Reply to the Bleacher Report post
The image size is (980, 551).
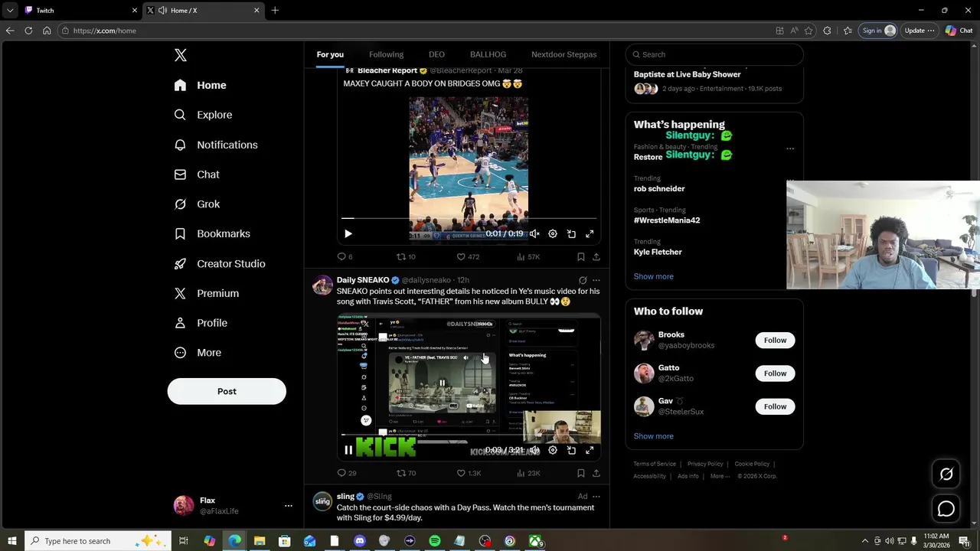coord(345,257)
